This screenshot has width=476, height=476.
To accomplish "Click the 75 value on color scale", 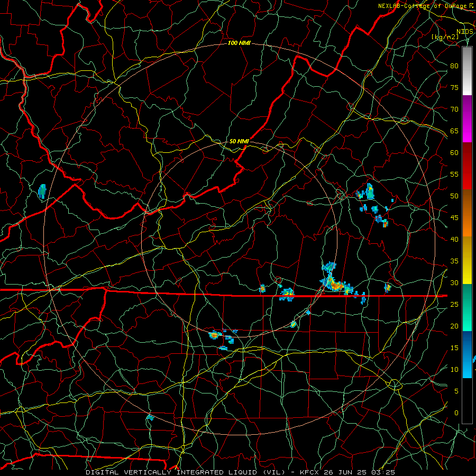I will point(454,87).
